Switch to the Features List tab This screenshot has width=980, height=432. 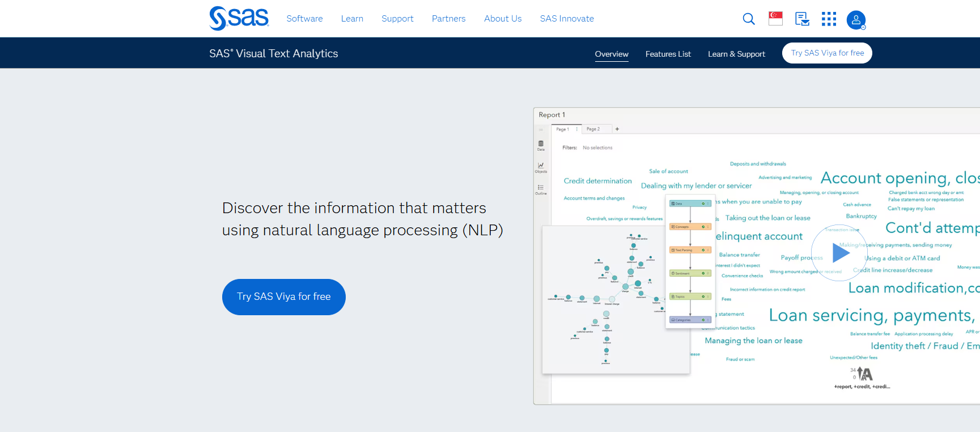click(x=668, y=54)
